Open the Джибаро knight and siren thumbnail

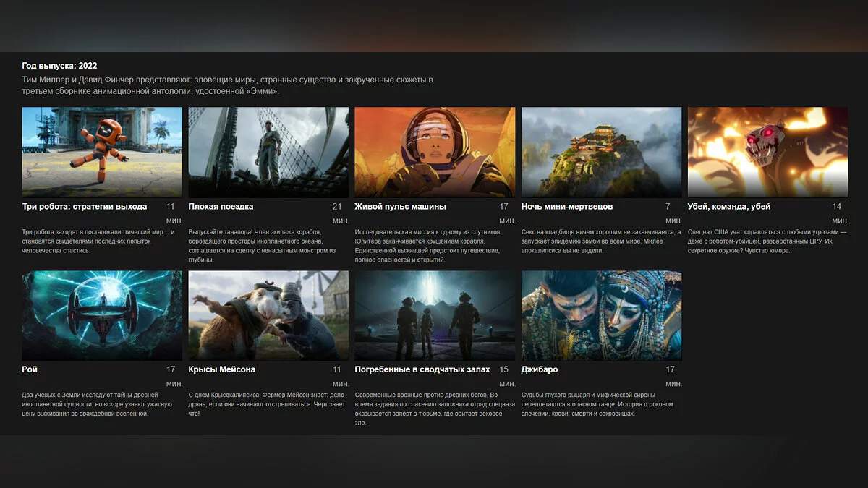tap(601, 315)
